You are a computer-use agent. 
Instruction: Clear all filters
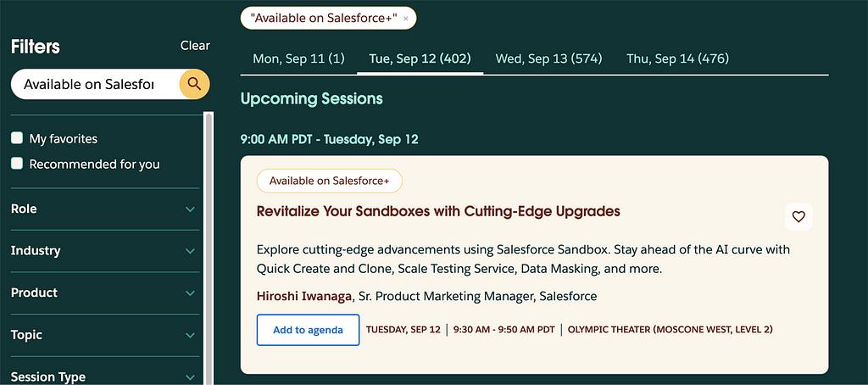coord(195,46)
